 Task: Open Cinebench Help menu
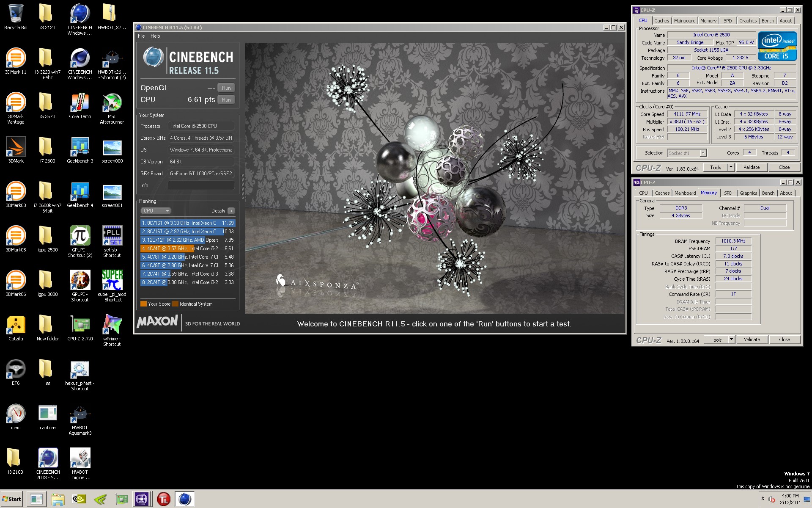point(155,36)
